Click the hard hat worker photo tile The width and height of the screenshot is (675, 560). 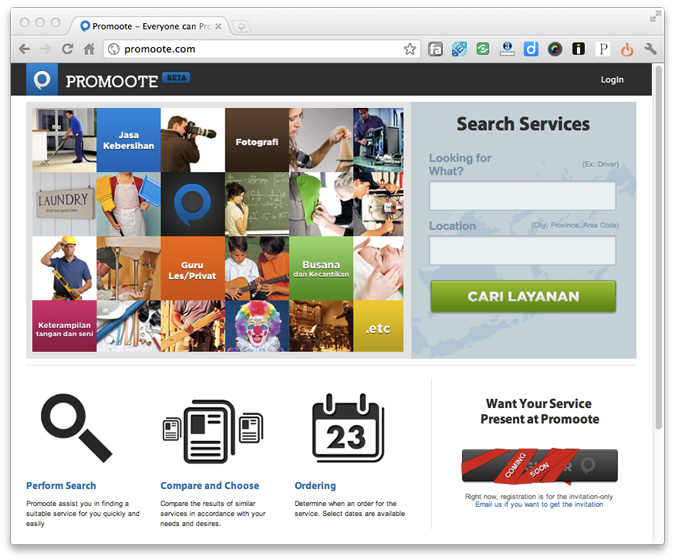click(64, 268)
